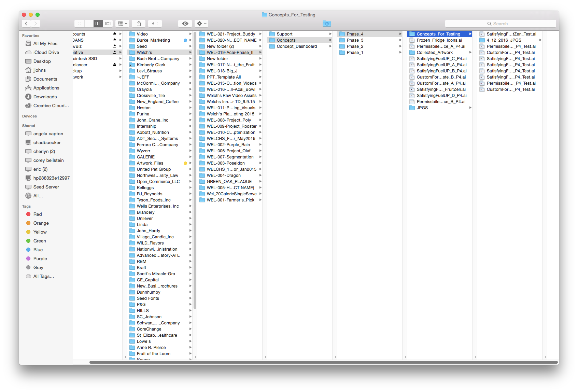This screenshot has height=392, width=578.
Task: Open Downloads in the sidebar
Action: 45,97
